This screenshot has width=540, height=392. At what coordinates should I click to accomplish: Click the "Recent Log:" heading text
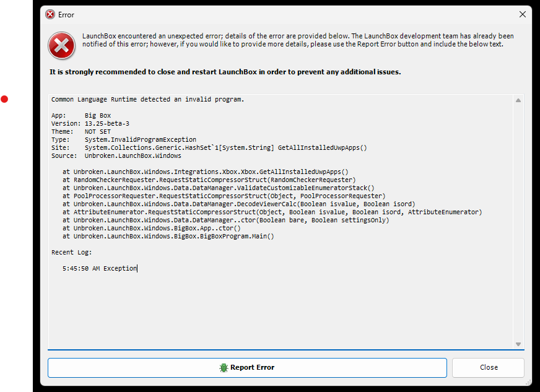point(71,252)
